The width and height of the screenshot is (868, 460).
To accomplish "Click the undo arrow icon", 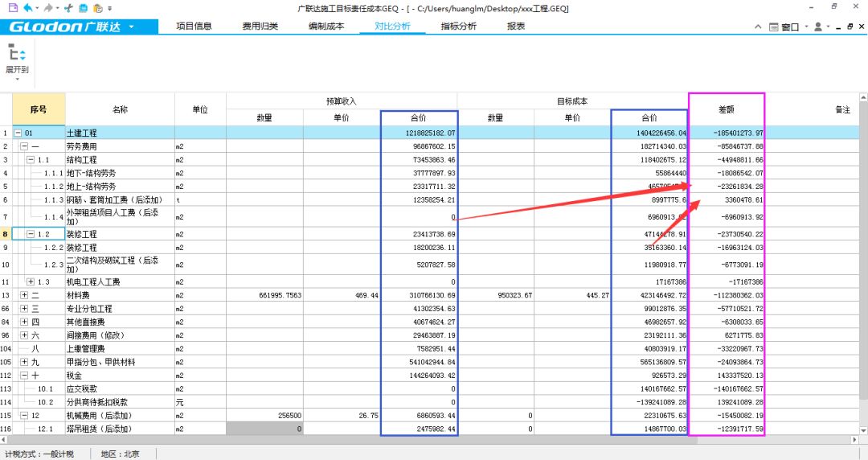I will 27,8.
